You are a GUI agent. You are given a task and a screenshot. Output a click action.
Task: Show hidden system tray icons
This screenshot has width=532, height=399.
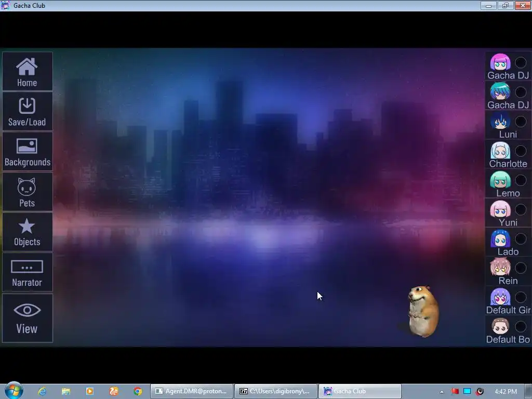click(x=442, y=392)
